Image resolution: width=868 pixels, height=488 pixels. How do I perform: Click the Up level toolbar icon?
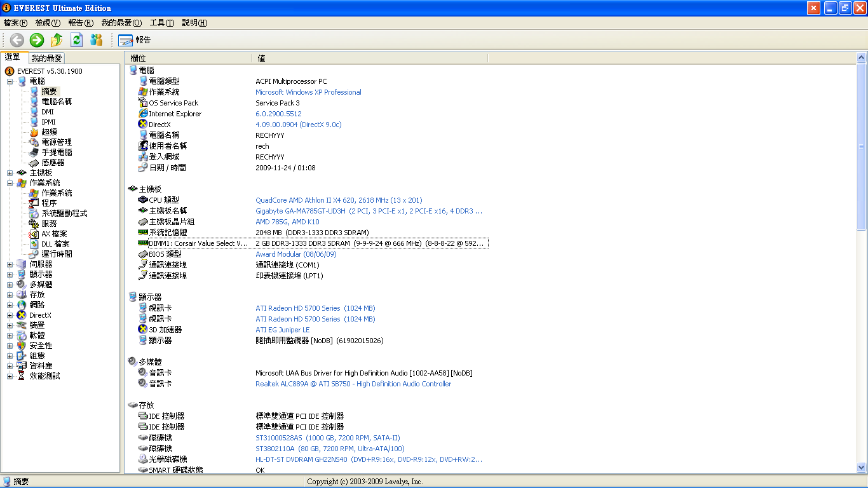[x=57, y=40]
